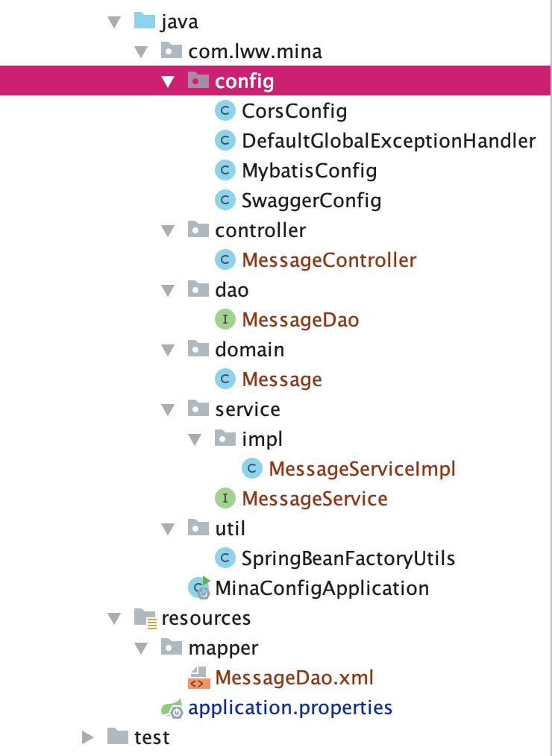Click the CorsConfig class icon
552x756 pixels.
[x=225, y=111]
